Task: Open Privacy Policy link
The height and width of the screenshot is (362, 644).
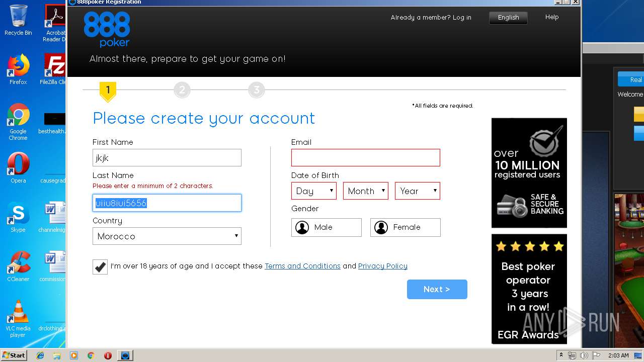Action: pos(383,266)
